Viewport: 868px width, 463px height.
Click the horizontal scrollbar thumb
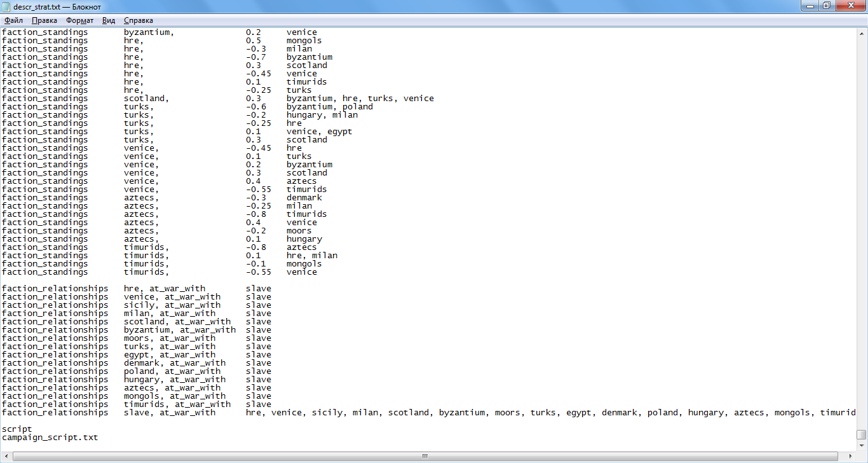tap(426, 456)
